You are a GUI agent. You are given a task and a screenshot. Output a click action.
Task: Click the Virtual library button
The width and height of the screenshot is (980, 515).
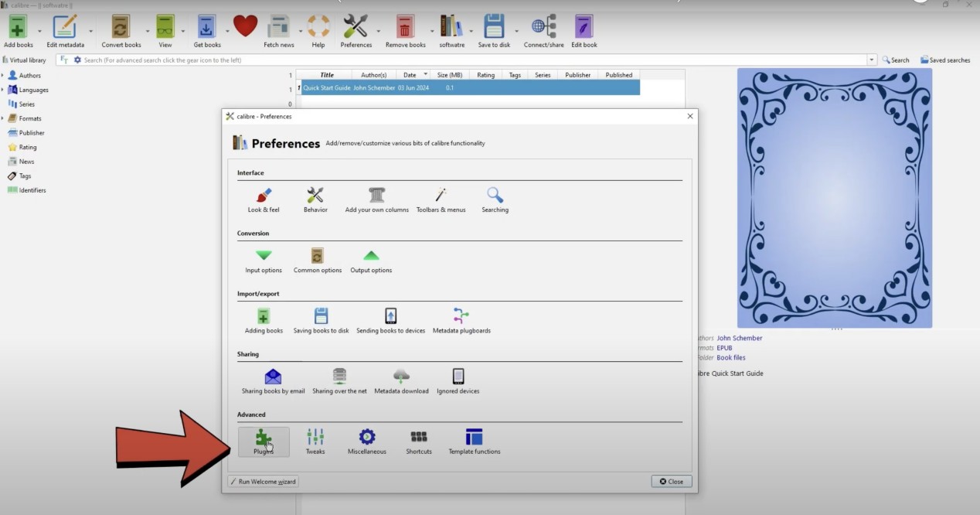25,60
